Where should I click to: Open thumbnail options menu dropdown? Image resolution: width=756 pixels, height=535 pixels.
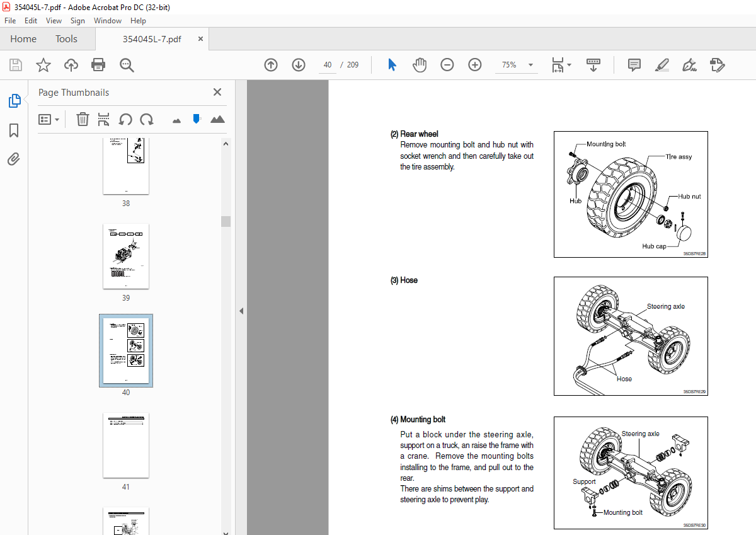(49, 119)
